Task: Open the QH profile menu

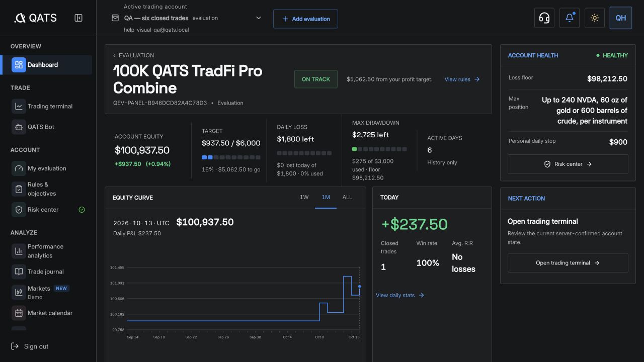Action: point(620,18)
